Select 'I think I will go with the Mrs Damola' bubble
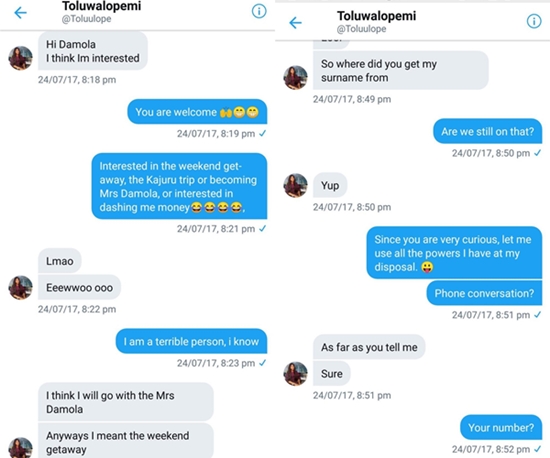 (126, 402)
